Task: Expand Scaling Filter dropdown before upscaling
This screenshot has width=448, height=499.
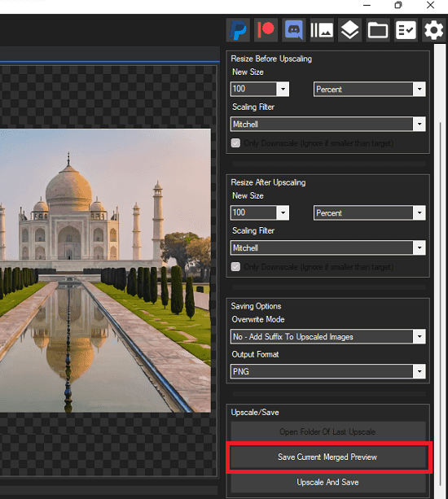Action: coord(328,124)
